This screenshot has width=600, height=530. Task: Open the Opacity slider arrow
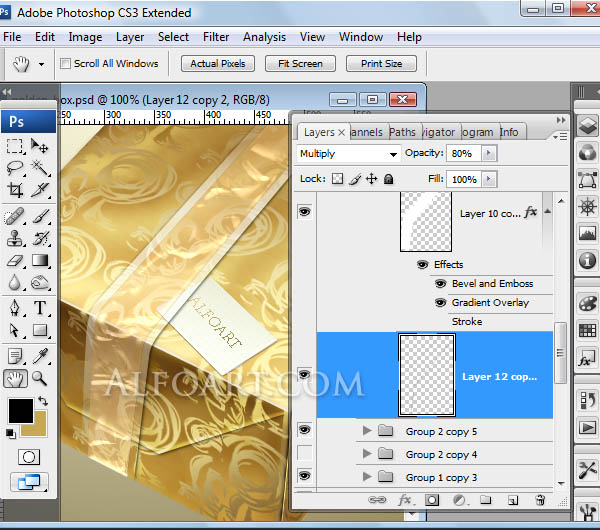[489, 153]
